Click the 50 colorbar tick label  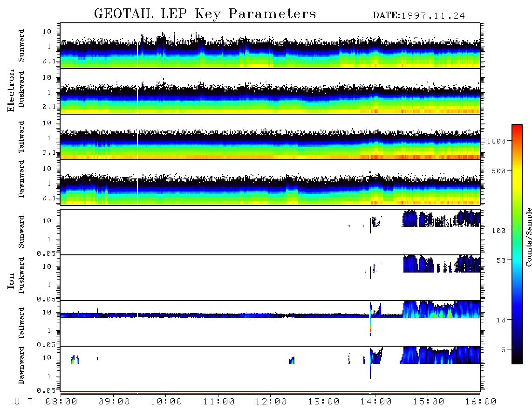pyautogui.click(x=501, y=260)
